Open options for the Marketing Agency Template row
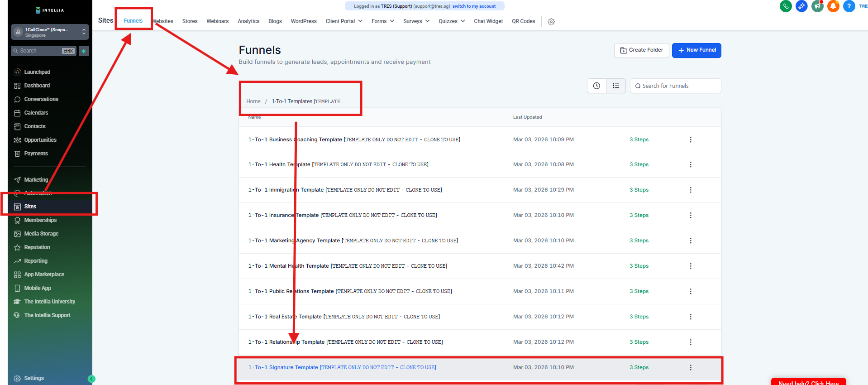The image size is (868, 385). 691,241
